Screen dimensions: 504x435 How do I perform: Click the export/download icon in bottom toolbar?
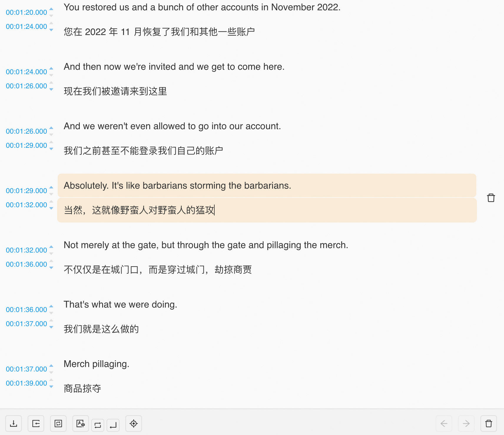click(14, 424)
